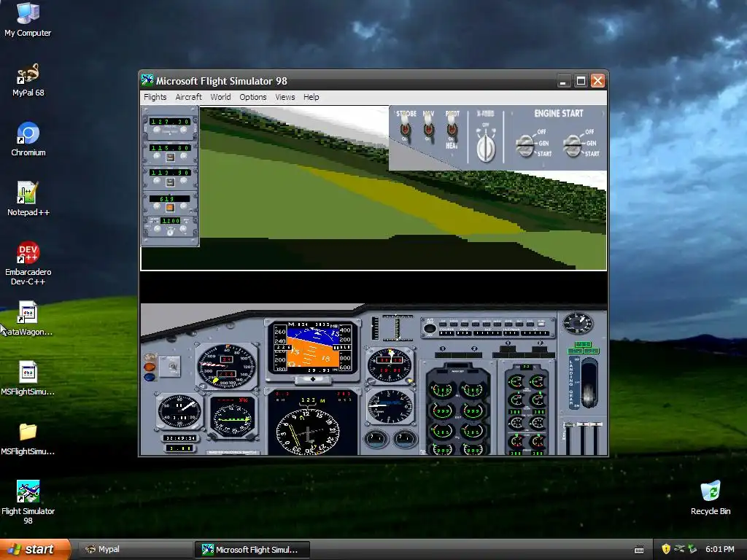Screen dimensions: 747x560
Task: Click the right engine EGT gauge
Action: click(473, 411)
